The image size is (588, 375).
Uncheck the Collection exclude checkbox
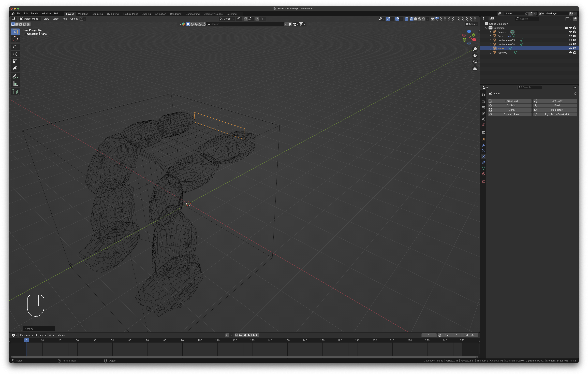(x=567, y=28)
